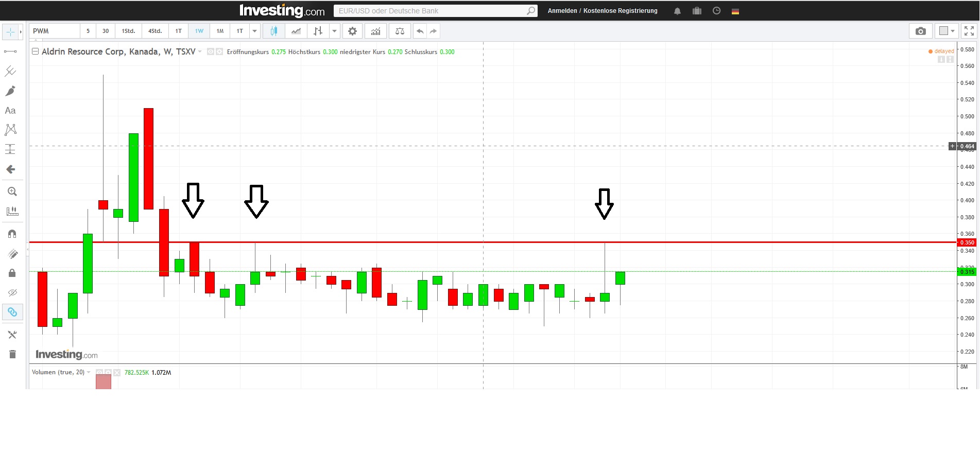Viewport: 980px width, 453px height.
Task: Select the back arrow marker tool
Action: [10, 169]
